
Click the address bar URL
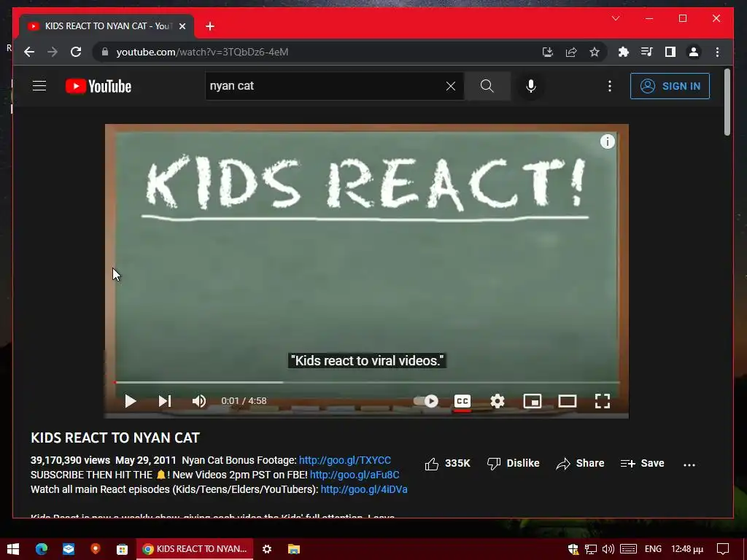(x=202, y=52)
